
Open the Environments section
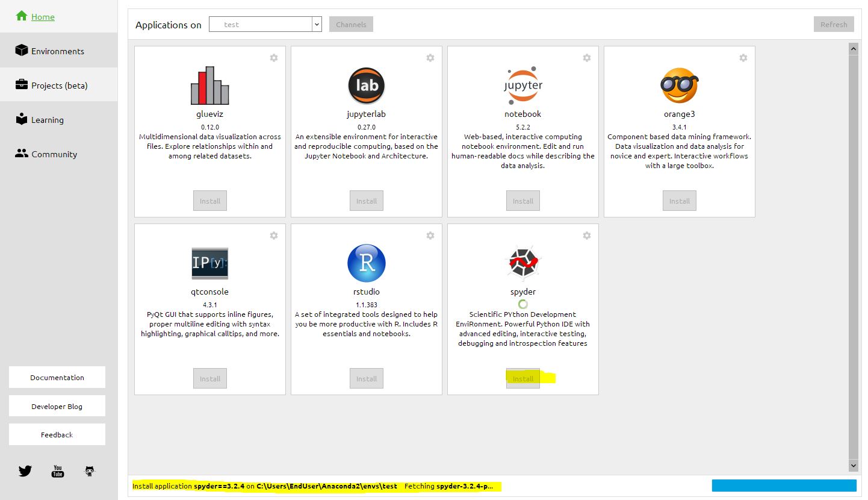tap(59, 51)
